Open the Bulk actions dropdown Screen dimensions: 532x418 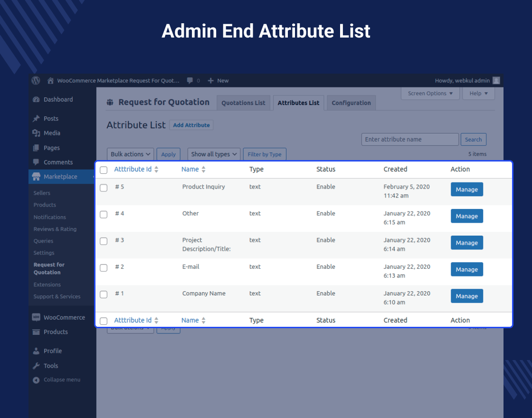[130, 154]
